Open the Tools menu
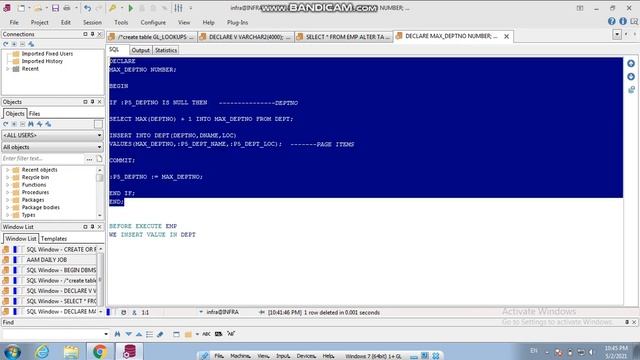This screenshot has width=640, height=360. (121, 22)
